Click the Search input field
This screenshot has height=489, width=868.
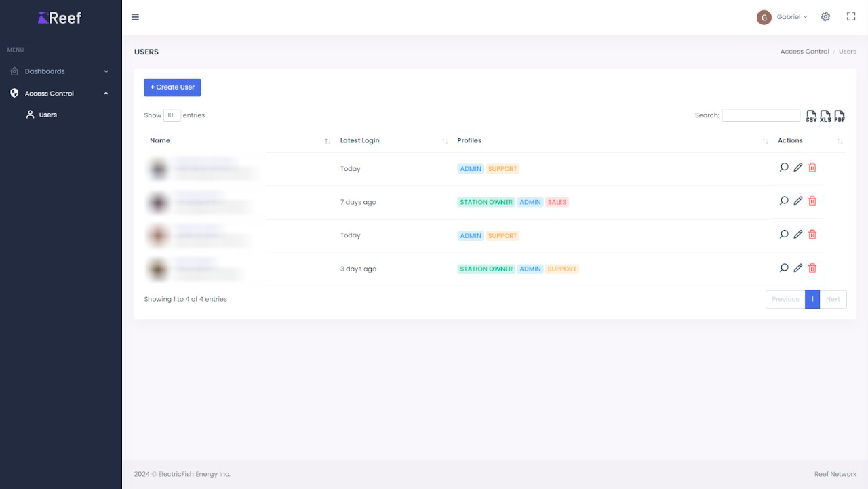pos(761,115)
